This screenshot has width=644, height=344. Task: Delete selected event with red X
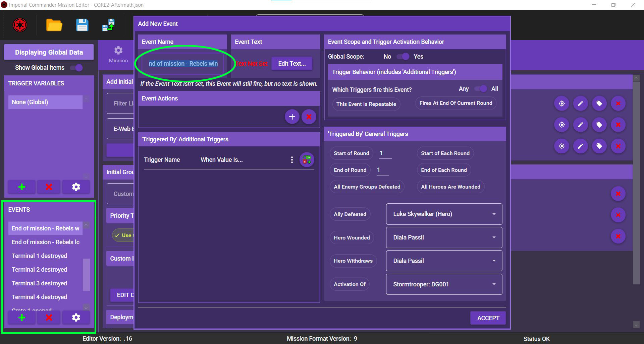[49, 318]
